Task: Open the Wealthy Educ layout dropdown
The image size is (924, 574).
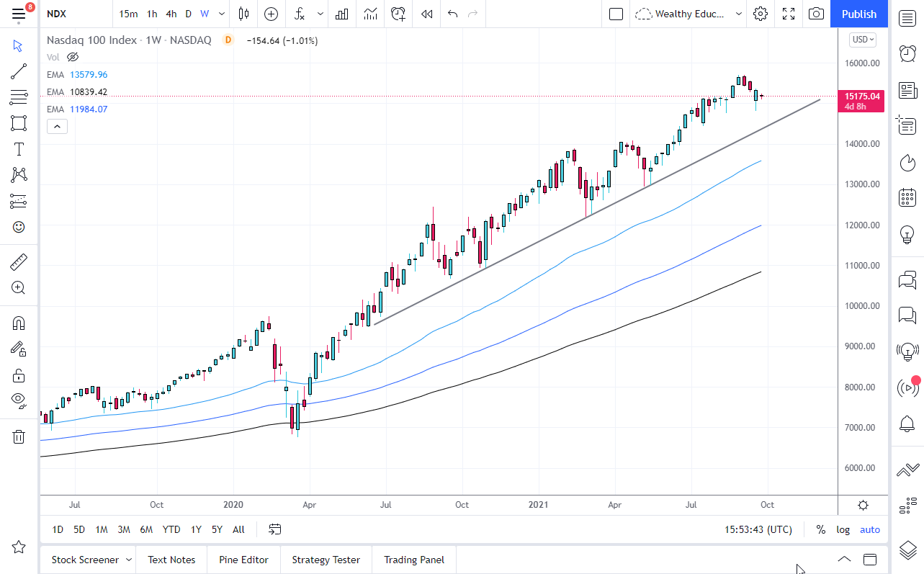Action: (688, 14)
